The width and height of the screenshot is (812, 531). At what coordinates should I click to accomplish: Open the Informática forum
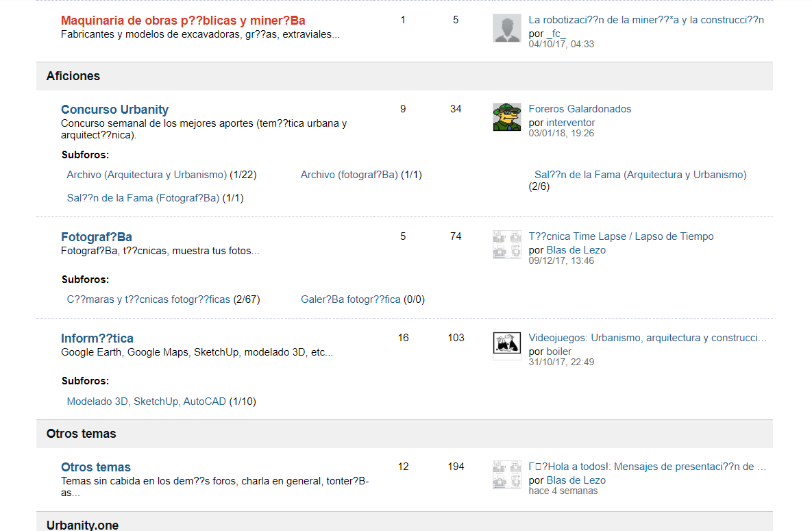(97, 338)
